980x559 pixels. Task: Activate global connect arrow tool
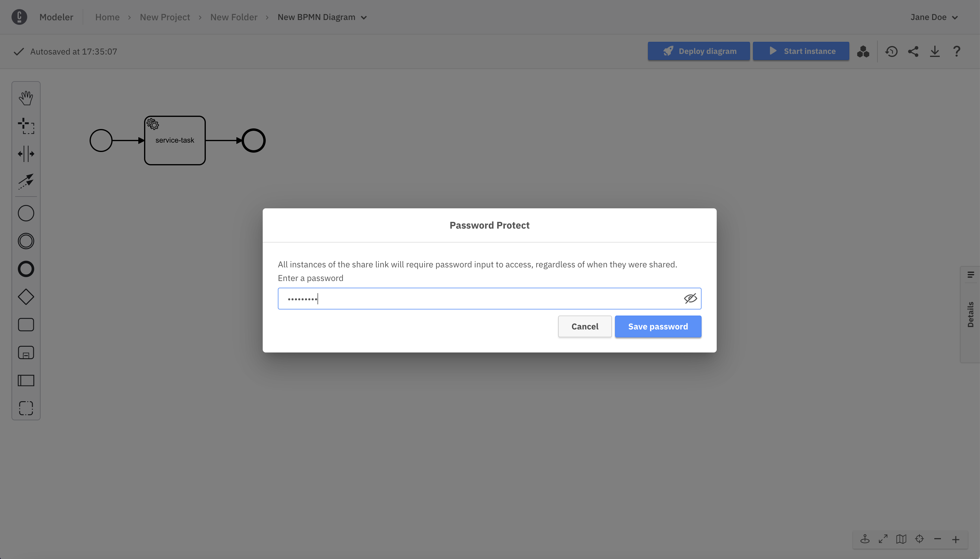click(x=26, y=182)
